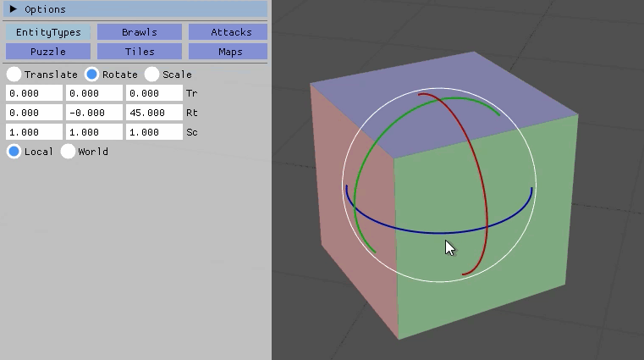Enable the Rotate gizmo mode
Image resolution: width=644 pixels, height=360 pixels.
(91, 75)
